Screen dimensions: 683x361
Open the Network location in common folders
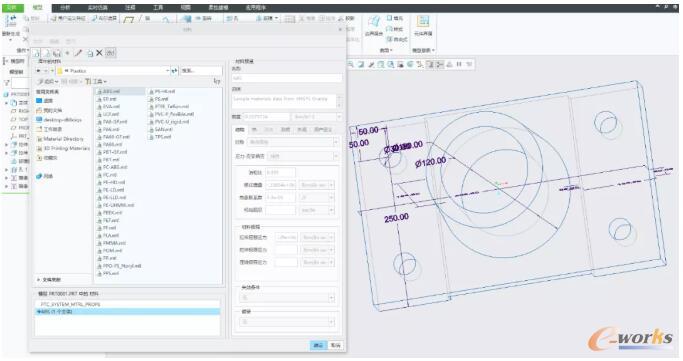[44, 176]
